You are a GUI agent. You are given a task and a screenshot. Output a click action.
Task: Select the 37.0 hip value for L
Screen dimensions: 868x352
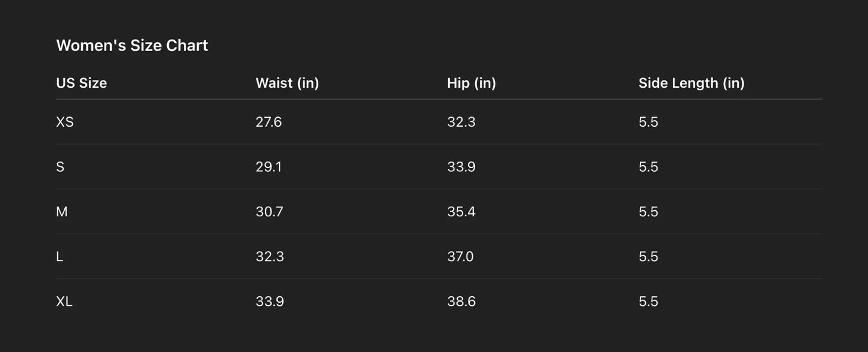pyautogui.click(x=460, y=256)
